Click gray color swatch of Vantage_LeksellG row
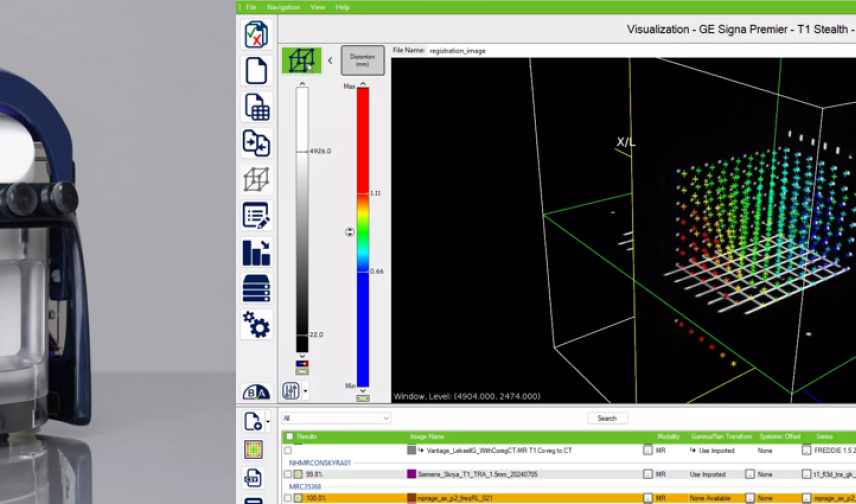This screenshot has width=856, height=504. coord(412,450)
